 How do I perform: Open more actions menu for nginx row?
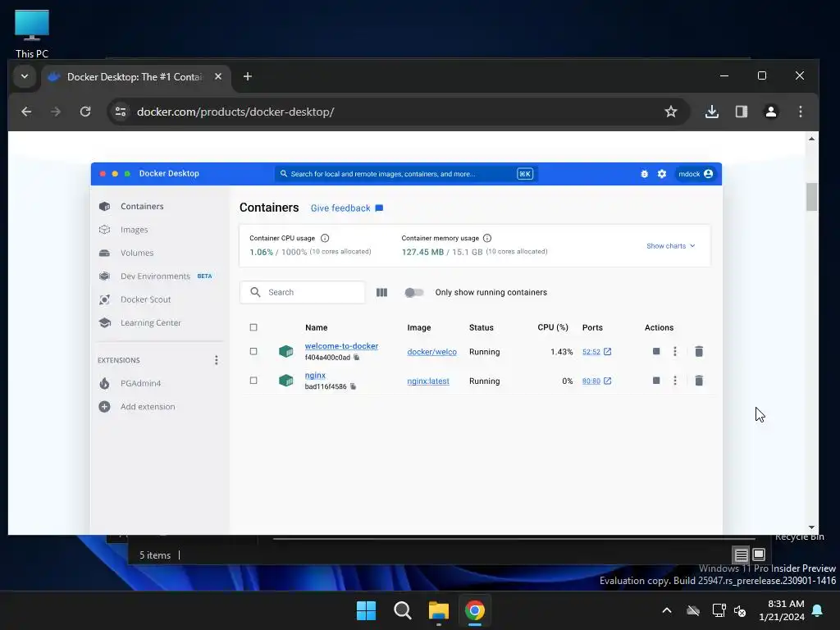coord(675,381)
